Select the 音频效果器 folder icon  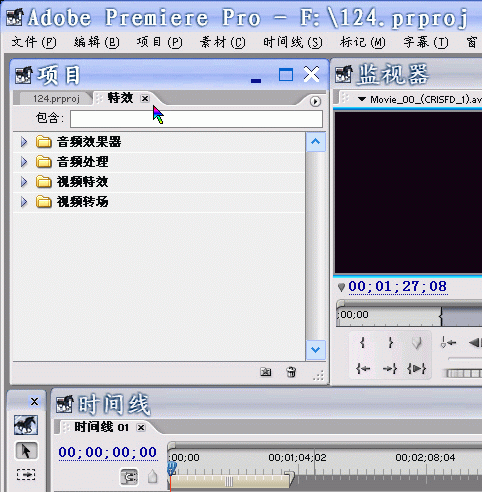click(x=44, y=142)
